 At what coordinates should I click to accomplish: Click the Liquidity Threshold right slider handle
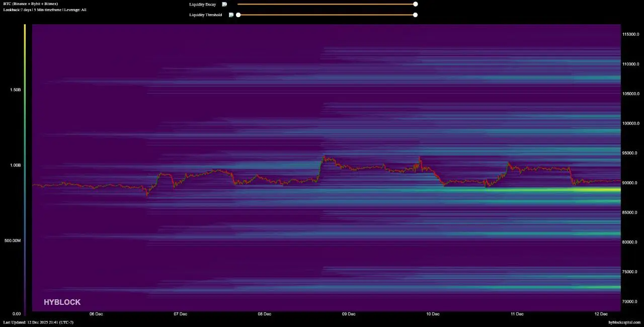click(415, 15)
